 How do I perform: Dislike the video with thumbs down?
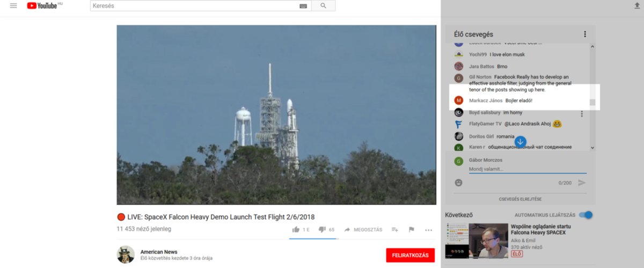[322, 229]
